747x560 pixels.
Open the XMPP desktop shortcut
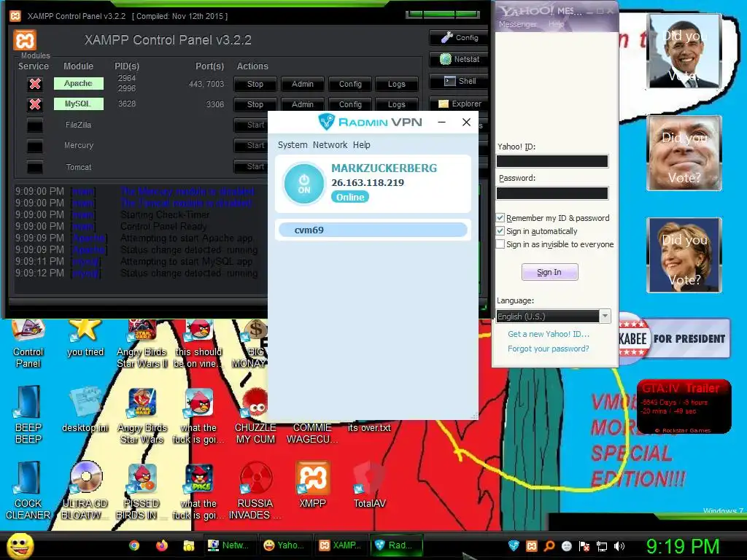pos(312,485)
